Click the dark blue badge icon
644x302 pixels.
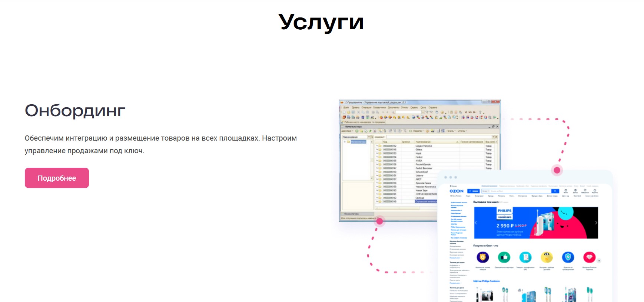[482, 257]
